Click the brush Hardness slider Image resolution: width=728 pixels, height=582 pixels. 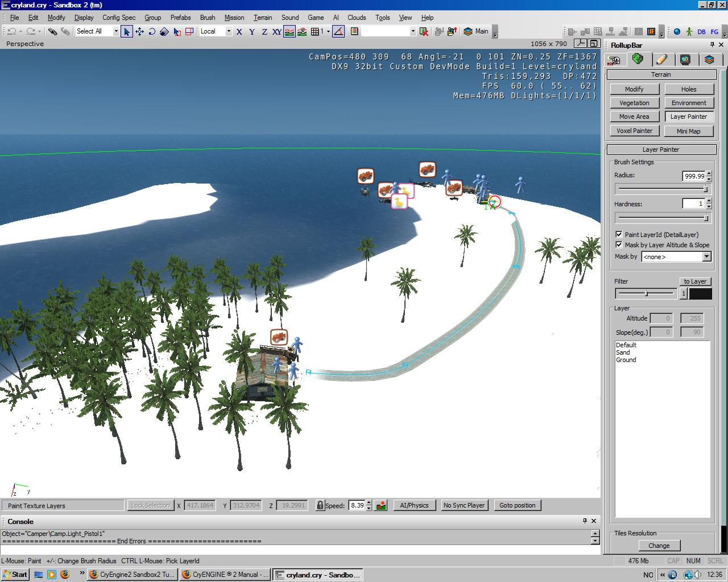point(663,217)
